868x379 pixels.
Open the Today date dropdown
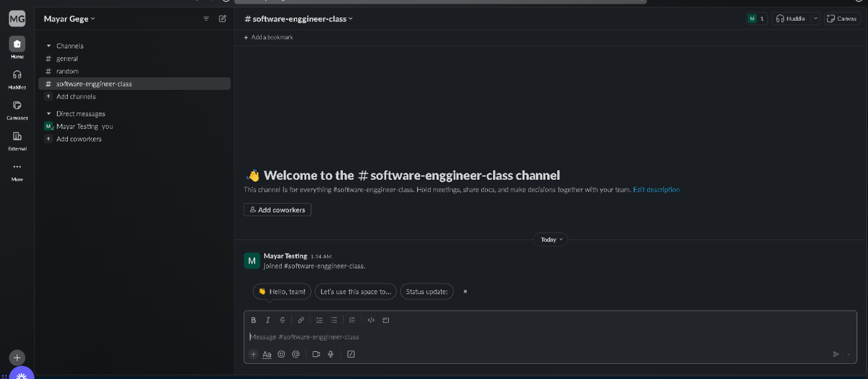tap(550, 239)
